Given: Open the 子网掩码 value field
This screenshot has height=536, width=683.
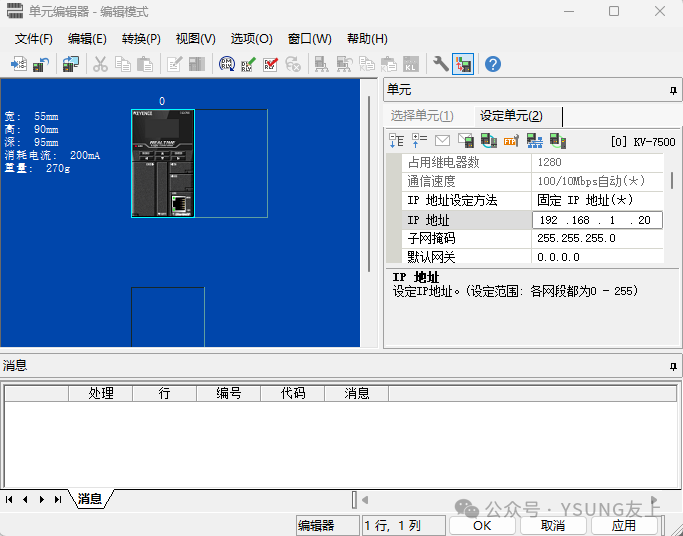Looking at the screenshot, I should click(x=597, y=238).
